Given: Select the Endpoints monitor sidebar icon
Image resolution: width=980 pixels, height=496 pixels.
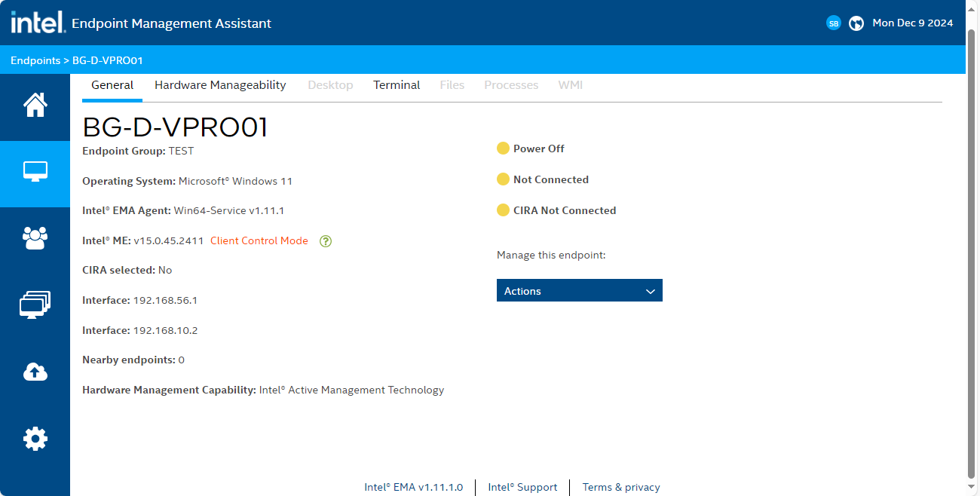Looking at the screenshot, I should point(35,172).
